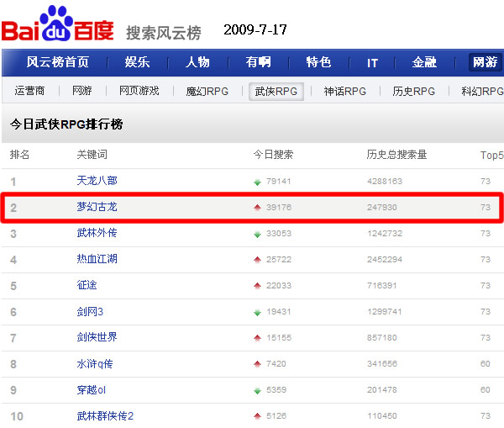This screenshot has width=504, height=428.
Task: Select the 特色 navigation item
Action: coord(318,62)
